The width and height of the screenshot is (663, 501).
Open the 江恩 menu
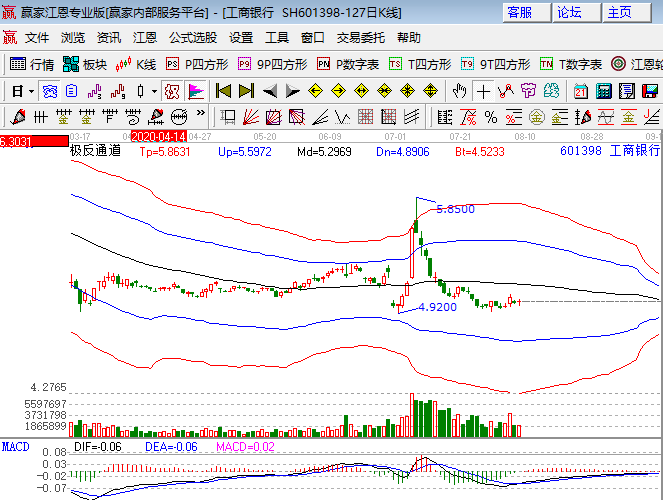(x=145, y=38)
